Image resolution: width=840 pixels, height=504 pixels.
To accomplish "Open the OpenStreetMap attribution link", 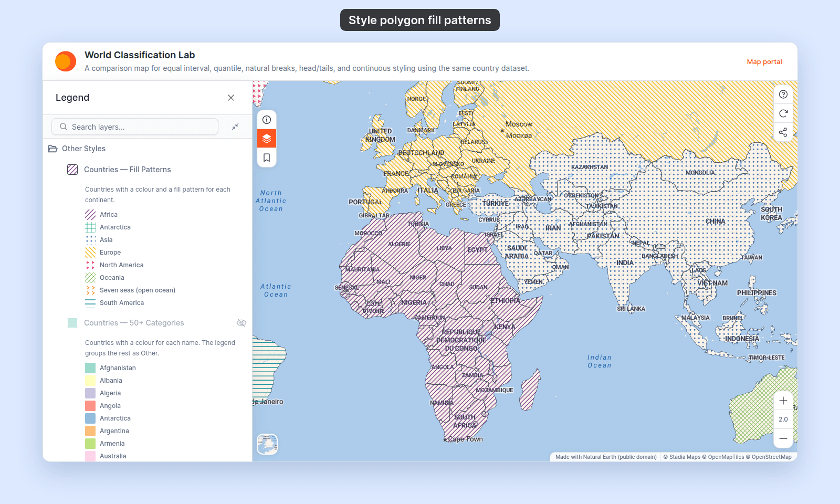I will pos(769,457).
